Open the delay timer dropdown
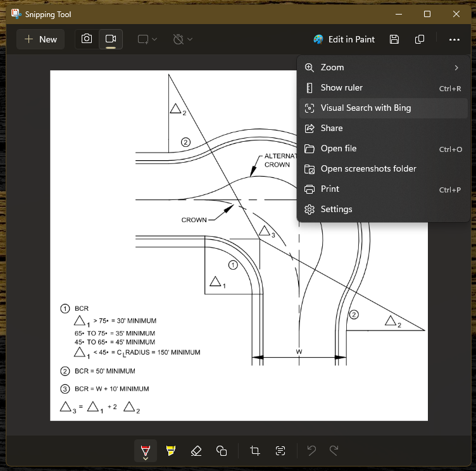Screen dimensions: 476x471 click(x=183, y=39)
